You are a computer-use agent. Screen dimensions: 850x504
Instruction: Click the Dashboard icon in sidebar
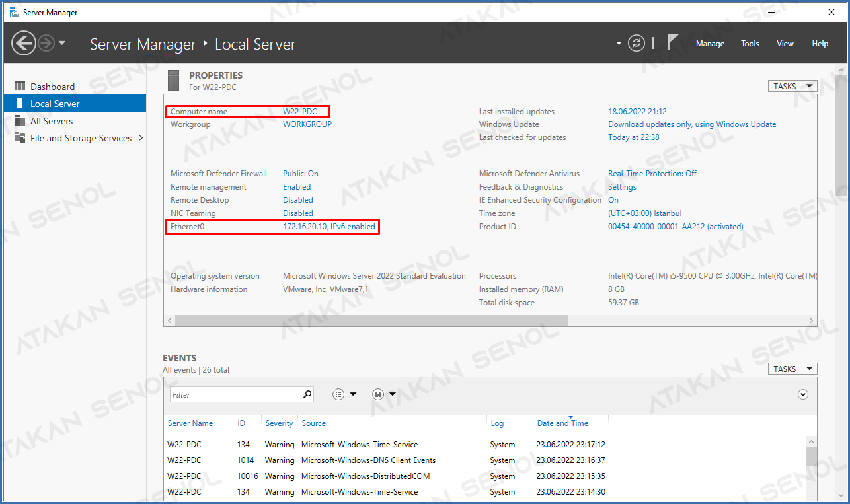click(19, 87)
